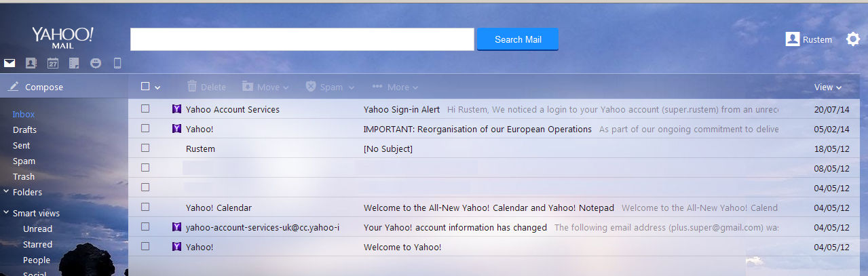868x276 pixels.
Task: Select the Reorganisation of European Operations checkbox
Action: pyautogui.click(x=145, y=128)
